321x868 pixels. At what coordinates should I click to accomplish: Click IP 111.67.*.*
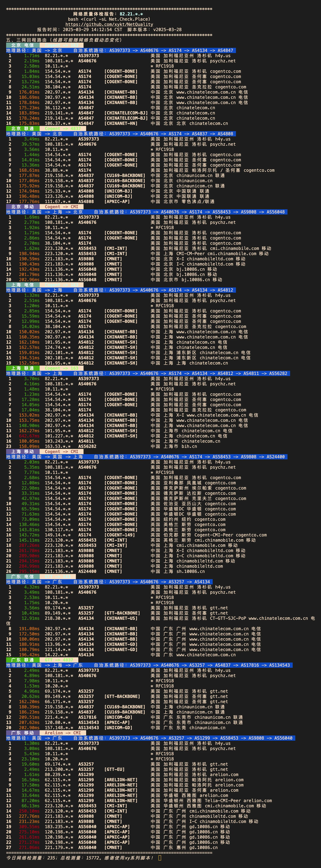coord(58,201)
